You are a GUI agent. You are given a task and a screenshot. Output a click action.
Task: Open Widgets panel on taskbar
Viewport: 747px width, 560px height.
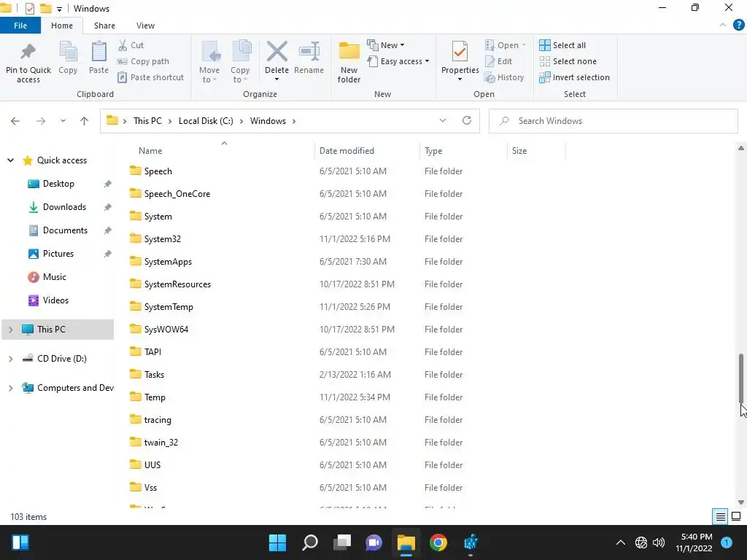(20, 542)
